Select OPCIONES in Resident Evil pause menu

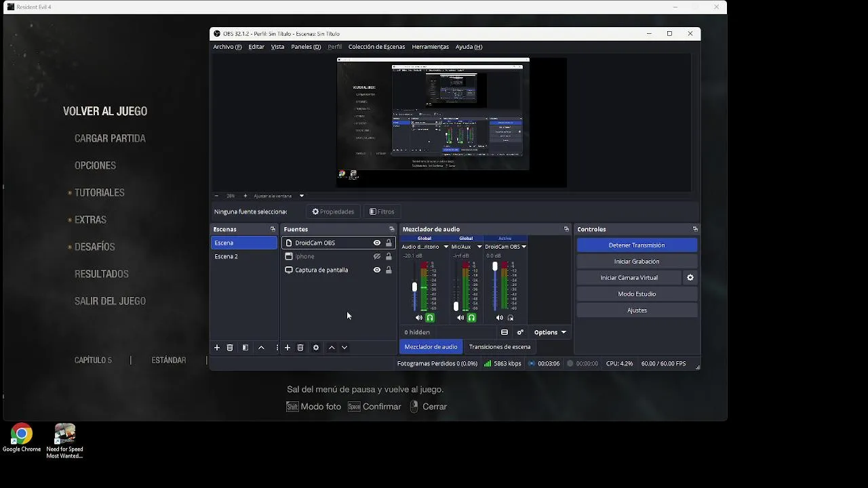pyautogui.click(x=95, y=165)
